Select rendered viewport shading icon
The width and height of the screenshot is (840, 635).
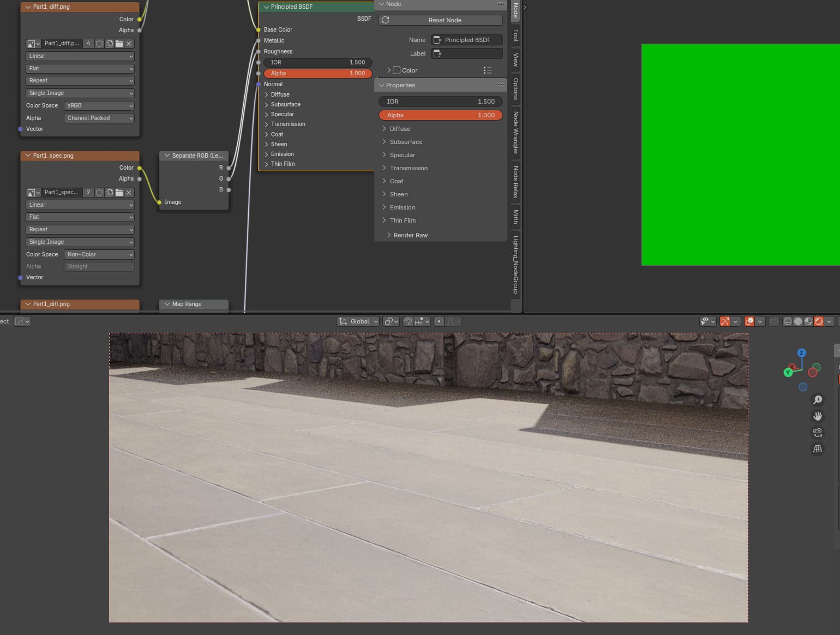click(819, 321)
